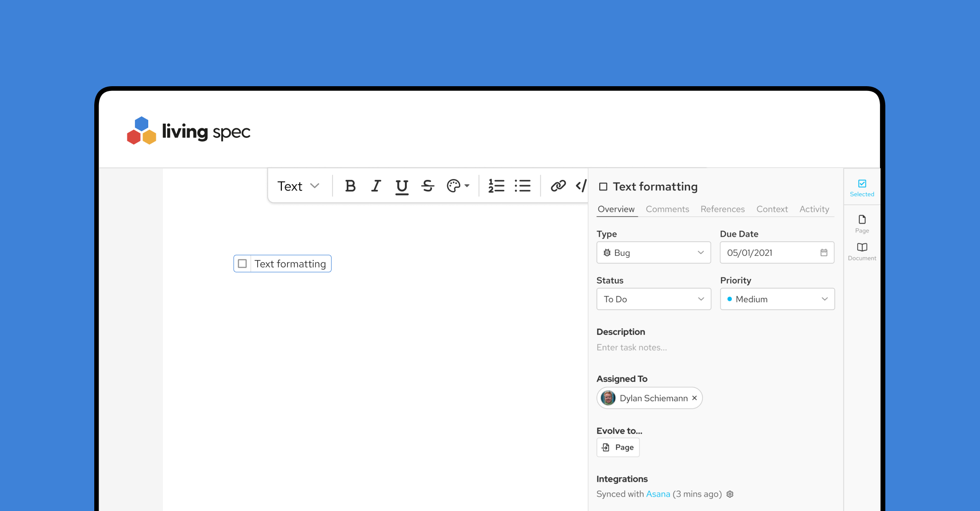Open the Type dropdown showing Bug

click(653, 253)
